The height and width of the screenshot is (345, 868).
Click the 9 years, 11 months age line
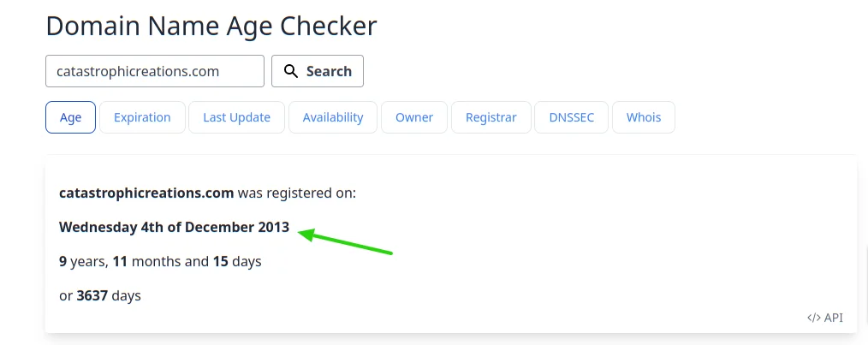[160, 261]
